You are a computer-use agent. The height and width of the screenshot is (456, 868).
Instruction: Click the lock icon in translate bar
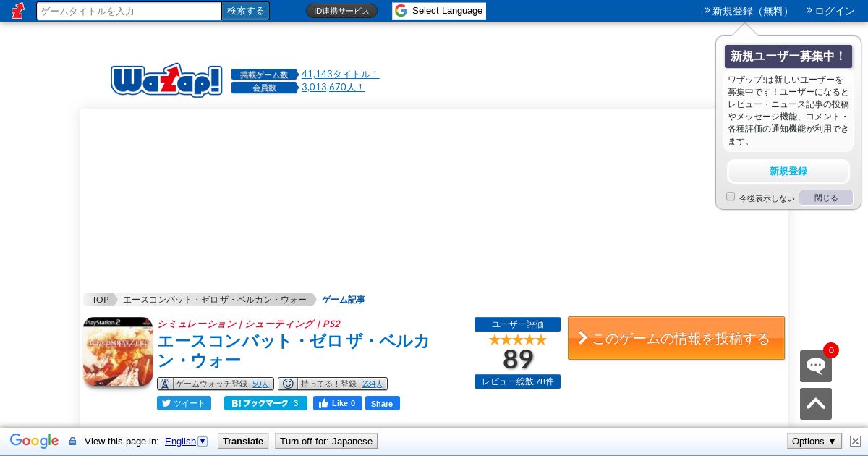72,441
